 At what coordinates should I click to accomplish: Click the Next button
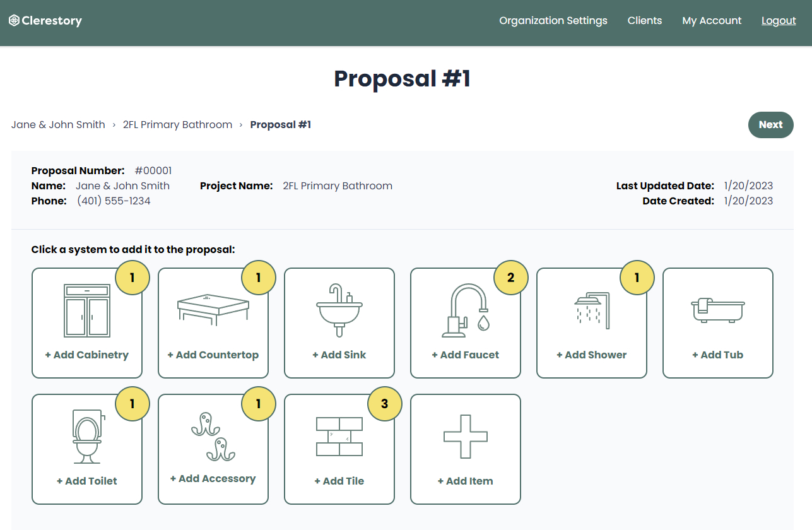[770, 125]
